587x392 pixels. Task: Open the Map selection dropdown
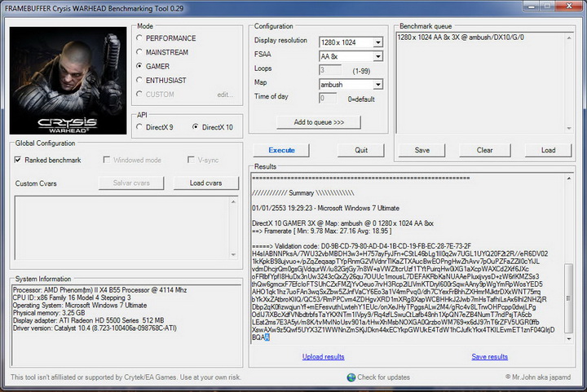pos(377,85)
